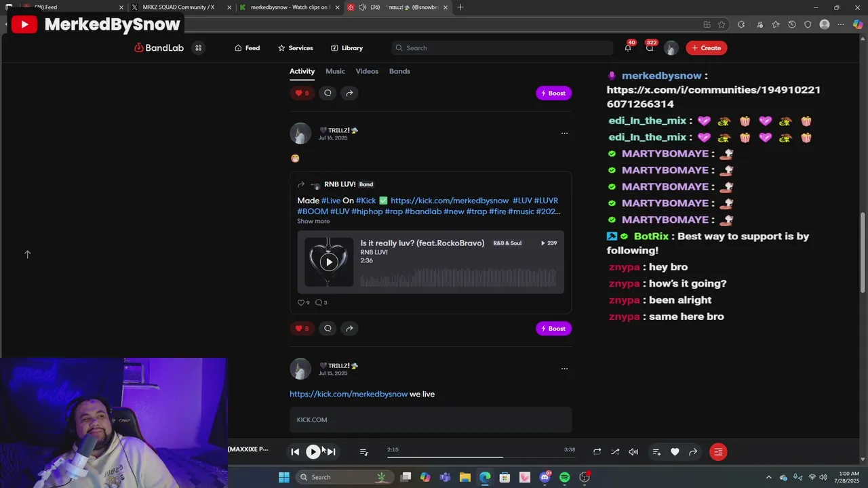Screen dimensions: 868x488
Task: Skip to previous track in player
Action: point(295,452)
